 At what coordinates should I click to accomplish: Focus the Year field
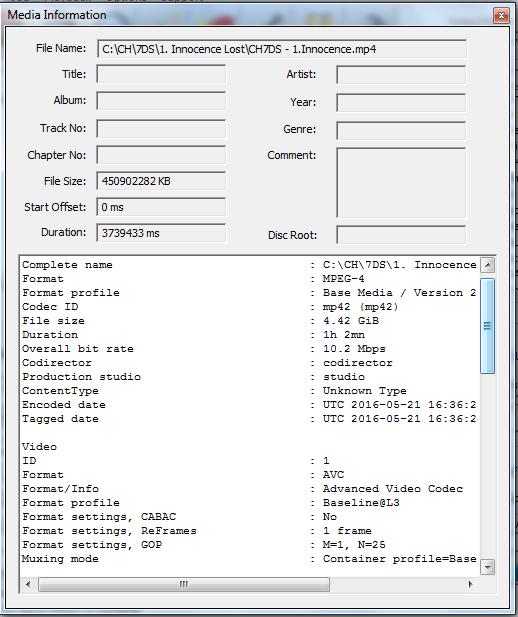tap(401, 103)
